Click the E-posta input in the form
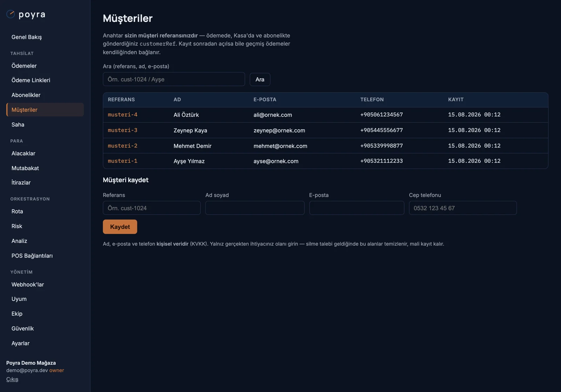The image size is (561, 392). click(357, 208)
